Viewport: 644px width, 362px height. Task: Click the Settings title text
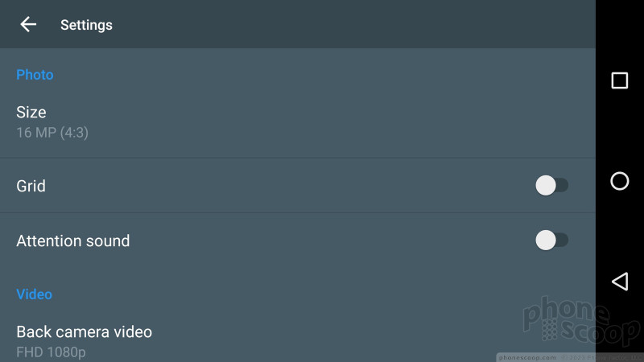[86, 25]
